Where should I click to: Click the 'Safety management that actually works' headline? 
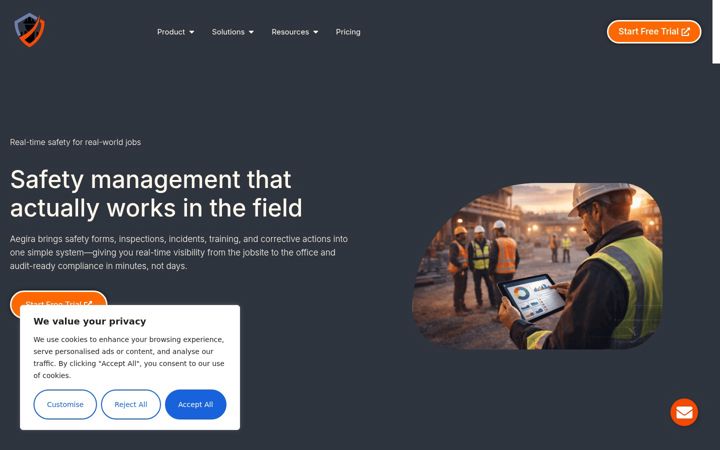pyautogui.click(x=156, y=193)
